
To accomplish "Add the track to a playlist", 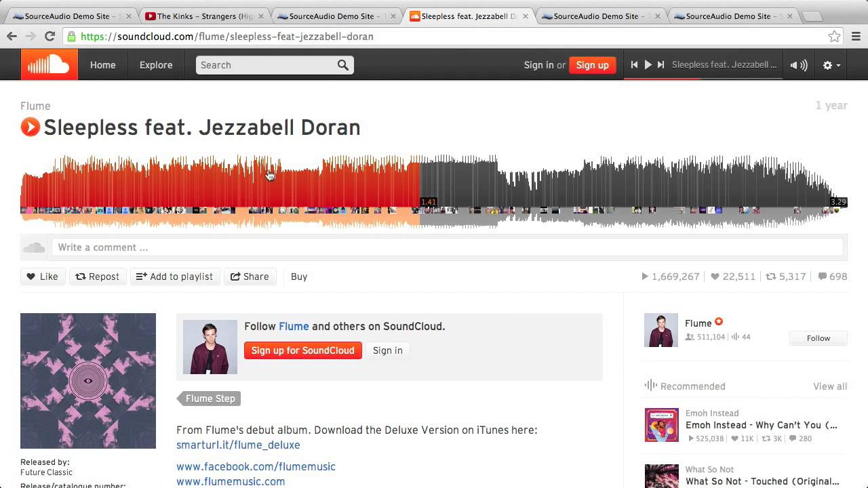I will coord(175,277).
